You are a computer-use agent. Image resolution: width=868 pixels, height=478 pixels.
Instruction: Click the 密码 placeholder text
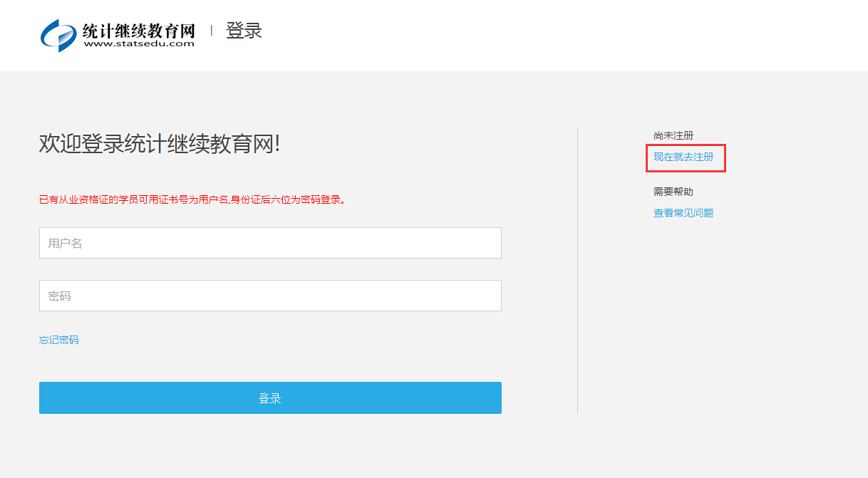click(x=60, y=296)
